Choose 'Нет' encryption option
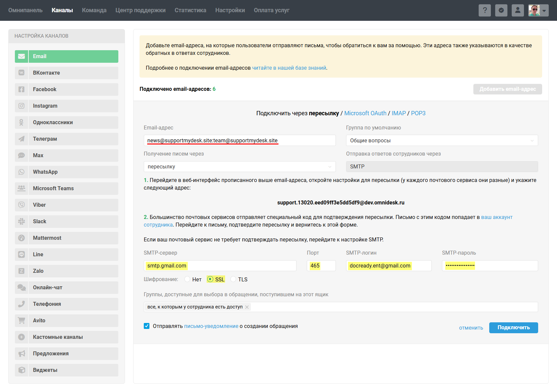Image resolution: width=557 pixels, height=392 pixels. click(187, 279)
